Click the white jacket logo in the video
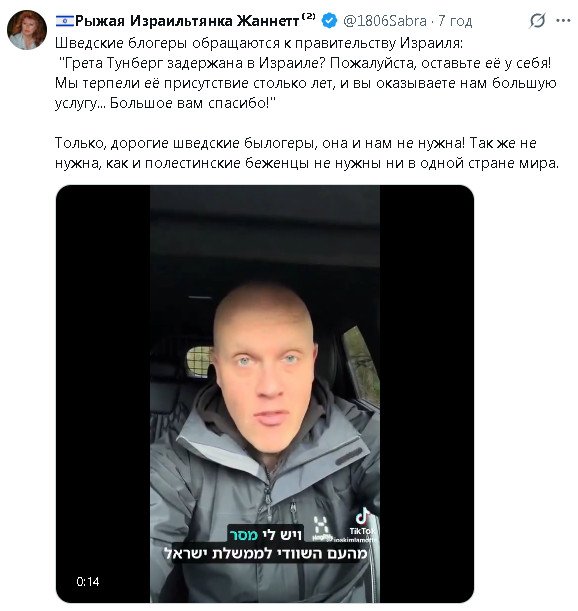 320,526
